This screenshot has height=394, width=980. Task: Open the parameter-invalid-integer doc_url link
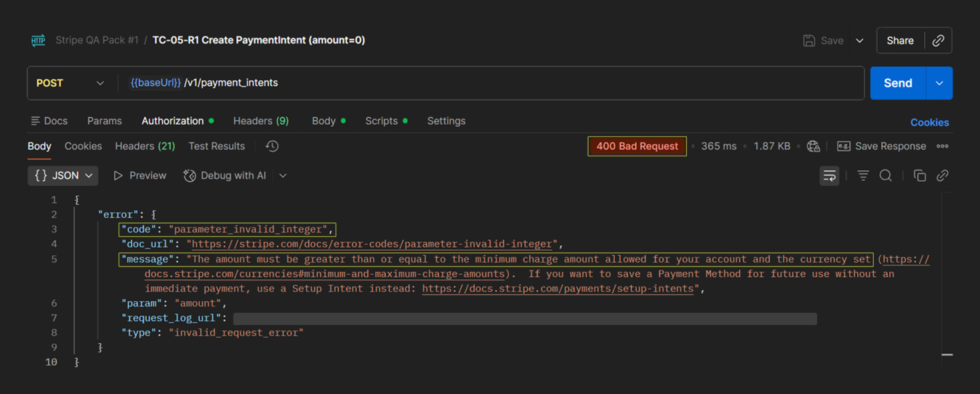point(373,244)
